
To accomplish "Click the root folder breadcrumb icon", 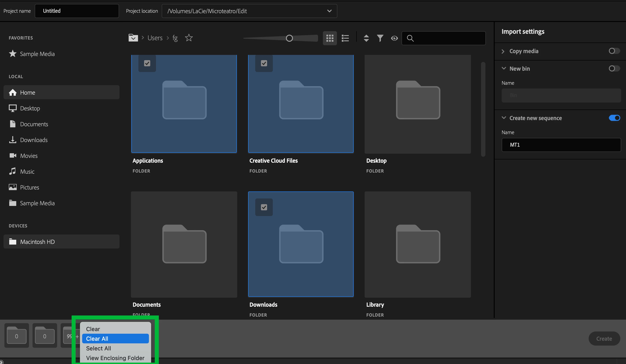I will point(133,38).
